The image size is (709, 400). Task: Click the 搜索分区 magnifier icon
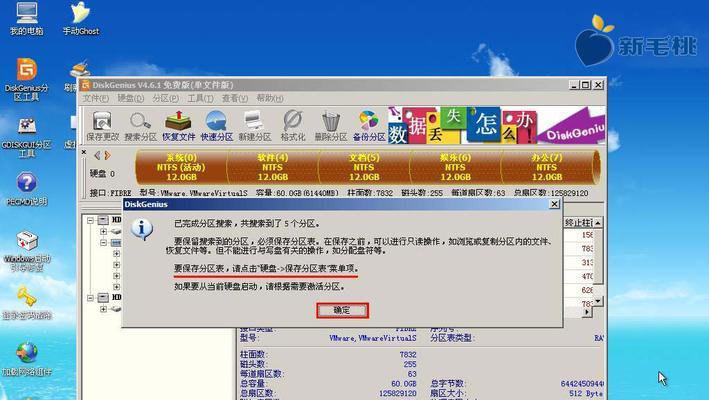tap(140, 126)
